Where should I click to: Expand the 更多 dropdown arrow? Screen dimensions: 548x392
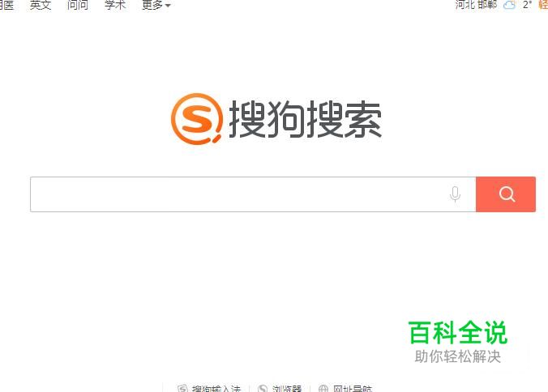168,5
